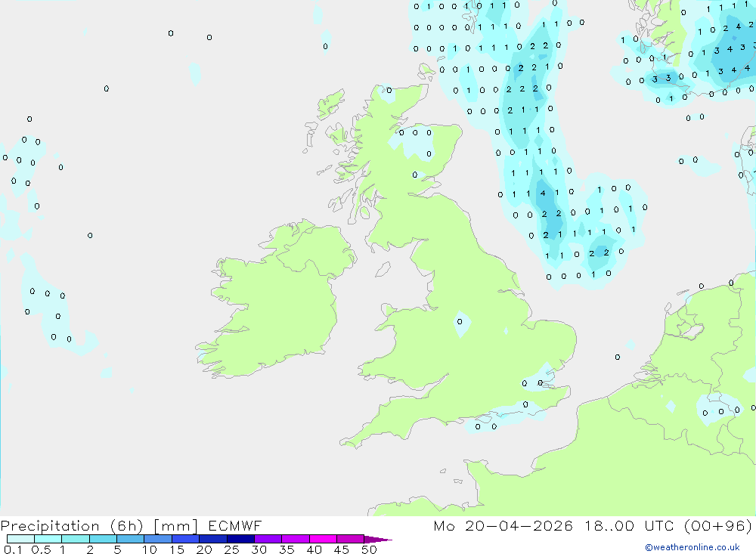Click the 20–25 mm legend color swatch
Viewport: 756px width, 554px height.
(213, 539)
